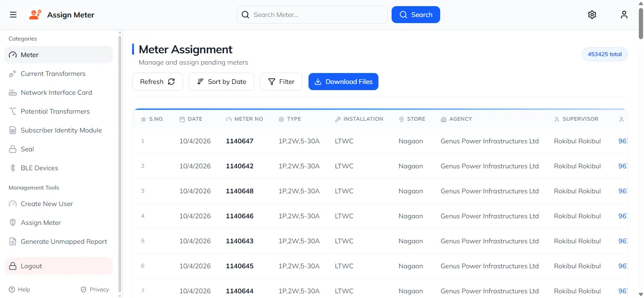644x298 pixels.
Task: Open Current Transformers category
Action: click(59, 74)
